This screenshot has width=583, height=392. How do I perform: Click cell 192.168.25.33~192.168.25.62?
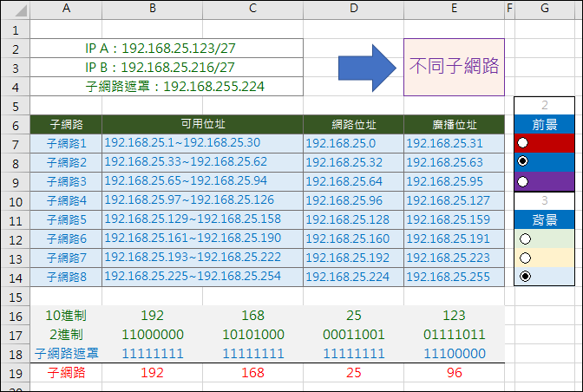(x=203, y=162)
